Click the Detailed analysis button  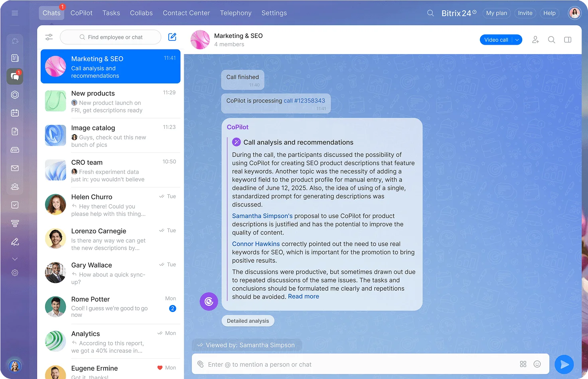[x=248, y=321]
